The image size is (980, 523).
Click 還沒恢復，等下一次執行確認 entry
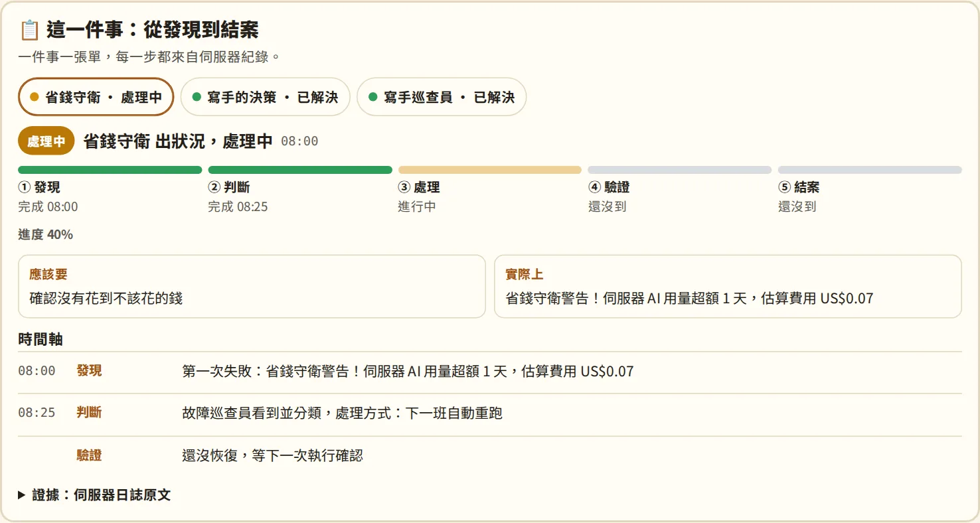(272, 455)
